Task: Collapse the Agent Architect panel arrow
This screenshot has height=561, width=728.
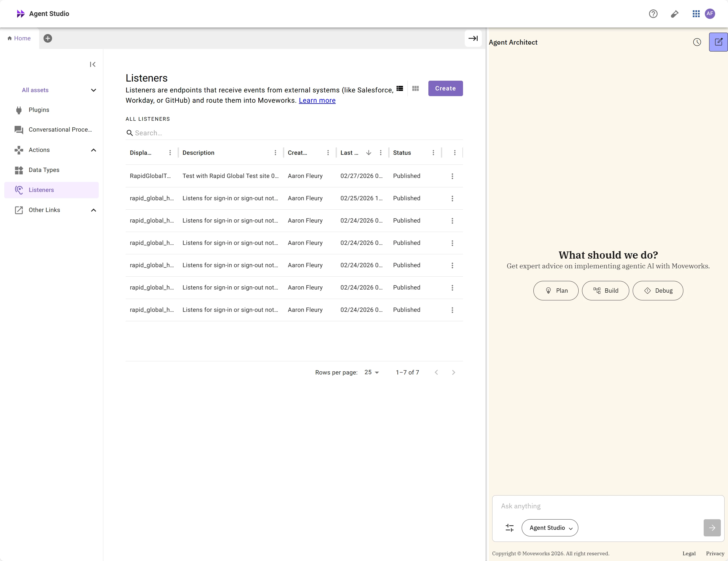Action: click(473, 38)
